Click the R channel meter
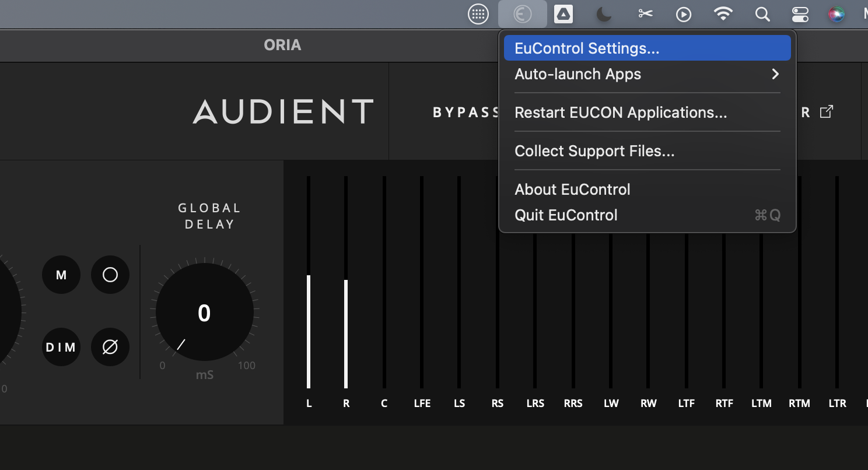Image resolution: width=868 pixels, height=470 pixels. pos(346,282)
